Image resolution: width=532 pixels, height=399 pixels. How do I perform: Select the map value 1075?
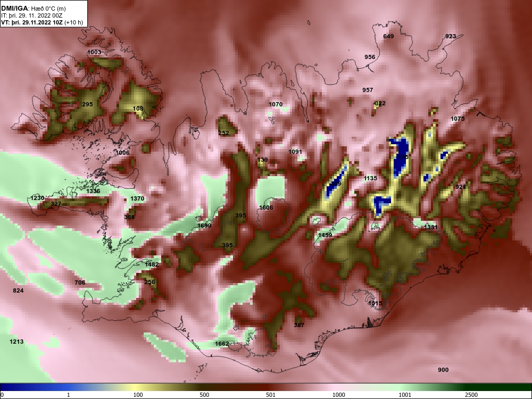point(458,119)
